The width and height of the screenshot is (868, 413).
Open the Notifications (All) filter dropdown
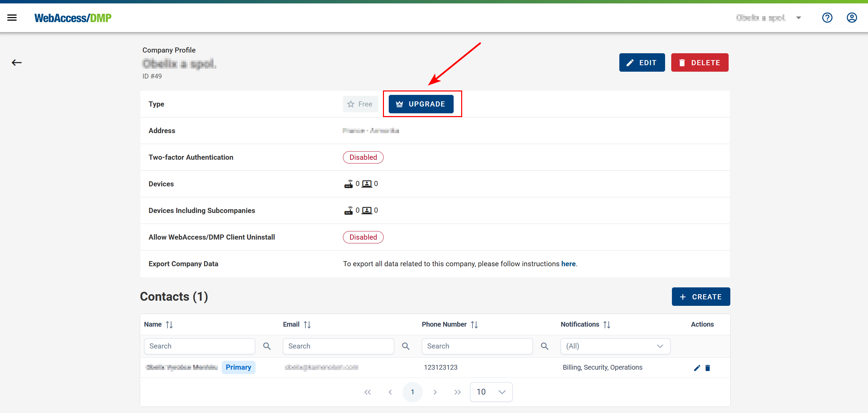coord(615,346)
